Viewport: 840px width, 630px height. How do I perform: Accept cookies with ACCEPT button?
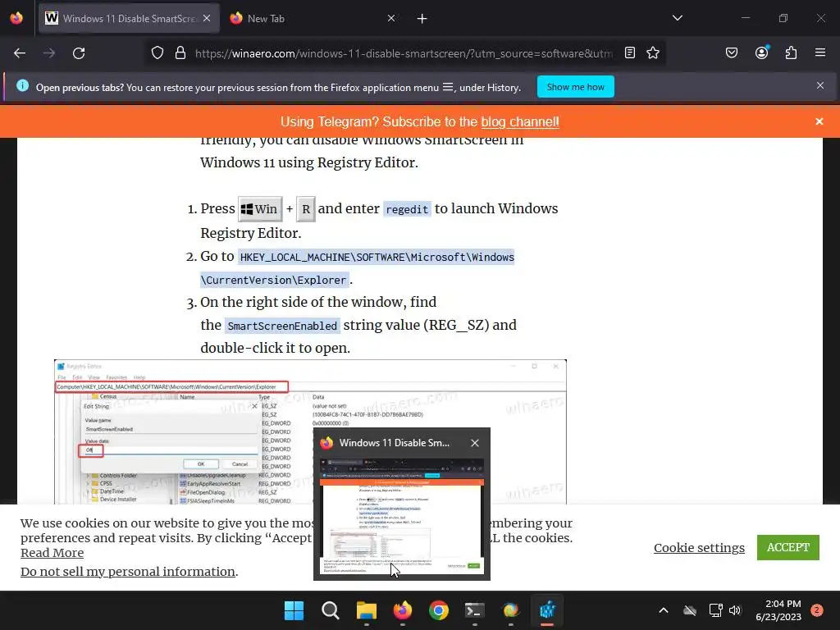(x=788, y=547)
